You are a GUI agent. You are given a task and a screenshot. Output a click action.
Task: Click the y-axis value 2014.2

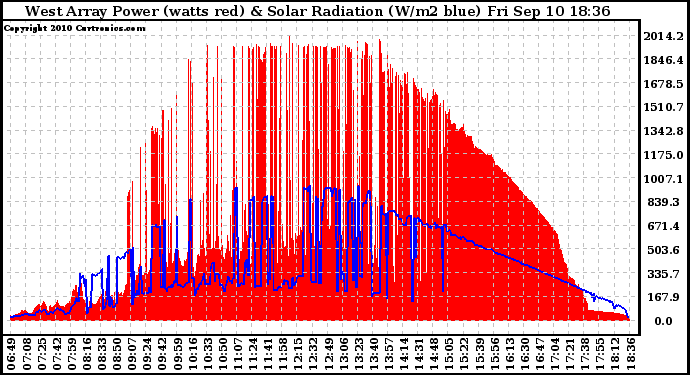[663, 36]
